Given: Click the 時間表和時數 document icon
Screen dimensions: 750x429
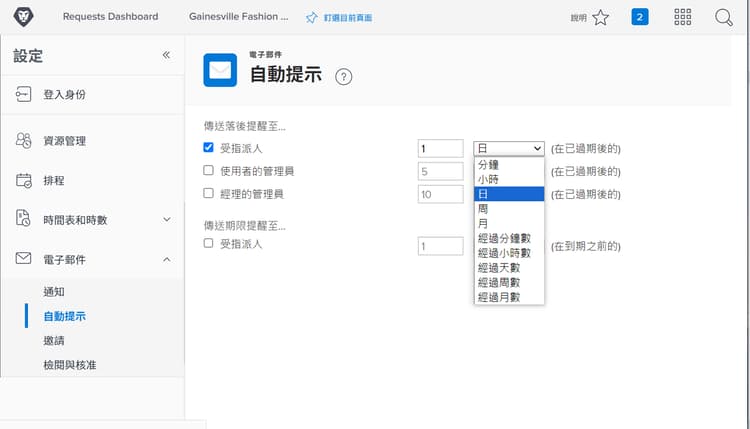Looking at the screenshot, I should 23,218.
